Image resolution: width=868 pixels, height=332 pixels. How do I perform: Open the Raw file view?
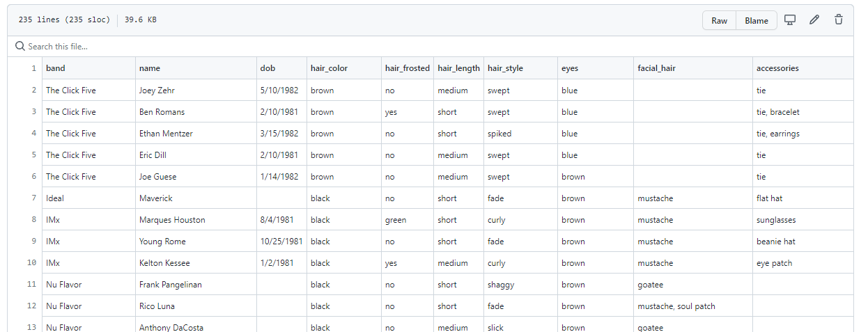point(720,21)
